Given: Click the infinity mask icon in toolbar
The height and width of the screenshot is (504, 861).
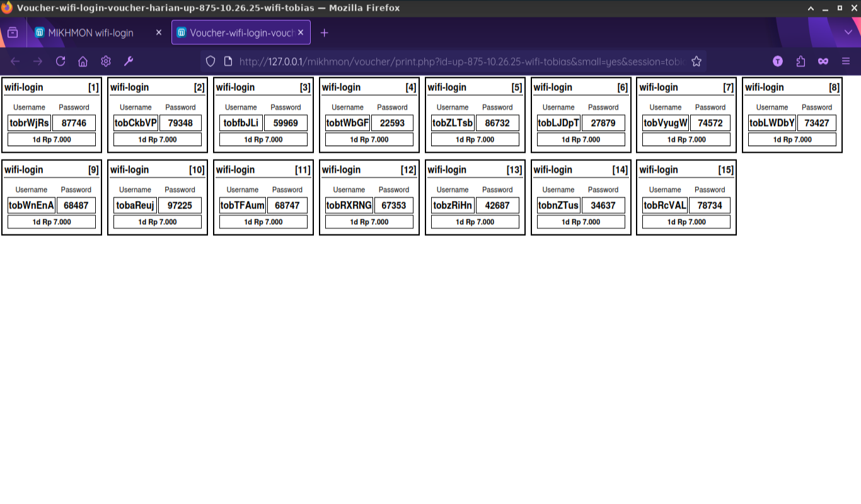Looking at the screenshot, I should [823, 61].
